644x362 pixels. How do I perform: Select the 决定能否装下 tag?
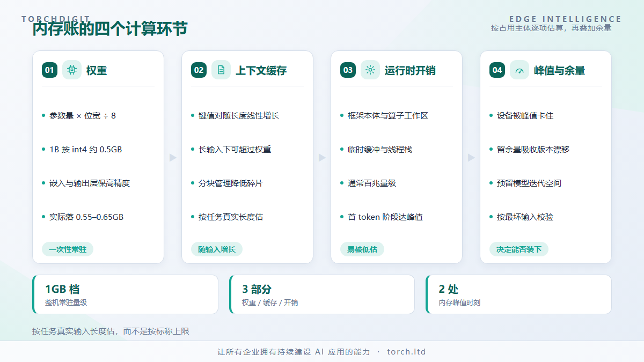pyautogui.click(x=519, y=249)
